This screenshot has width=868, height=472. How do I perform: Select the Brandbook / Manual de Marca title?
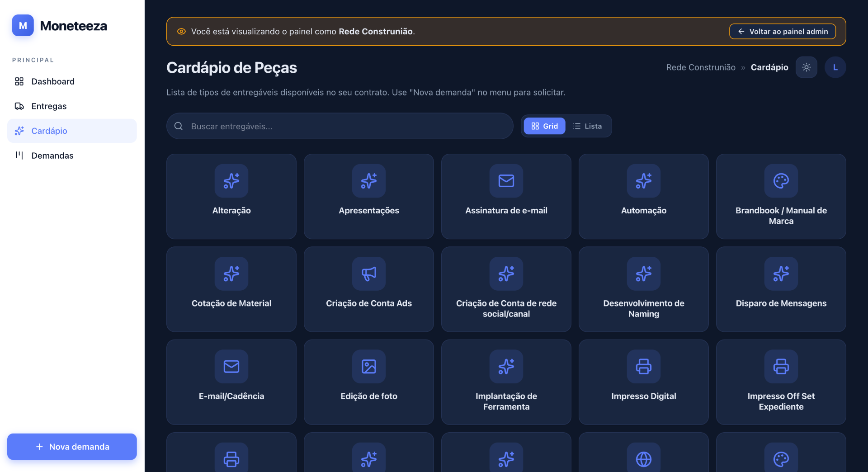pyautogui.click(x=781, y=216)
